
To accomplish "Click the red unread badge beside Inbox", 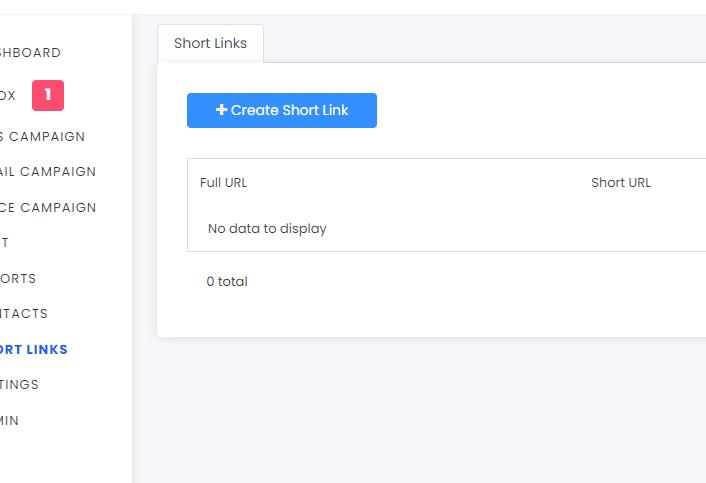I will click(47, 96).
